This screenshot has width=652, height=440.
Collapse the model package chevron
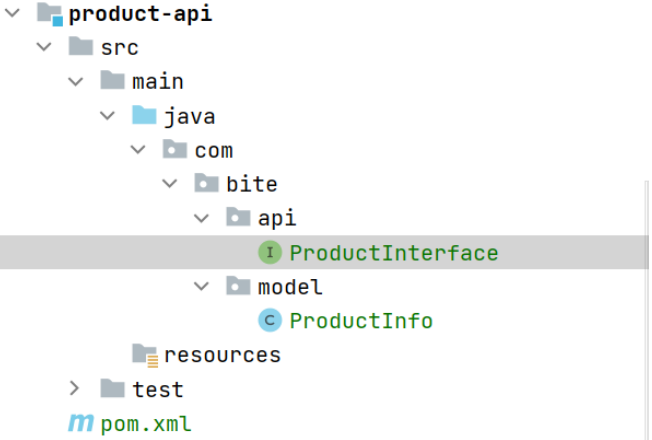(202, 286)
